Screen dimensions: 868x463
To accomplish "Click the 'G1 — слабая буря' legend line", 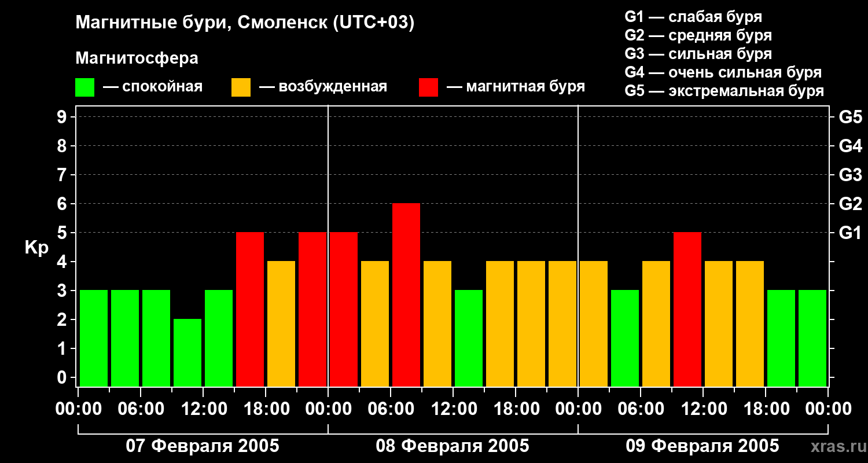I will (x=693, y=17).
